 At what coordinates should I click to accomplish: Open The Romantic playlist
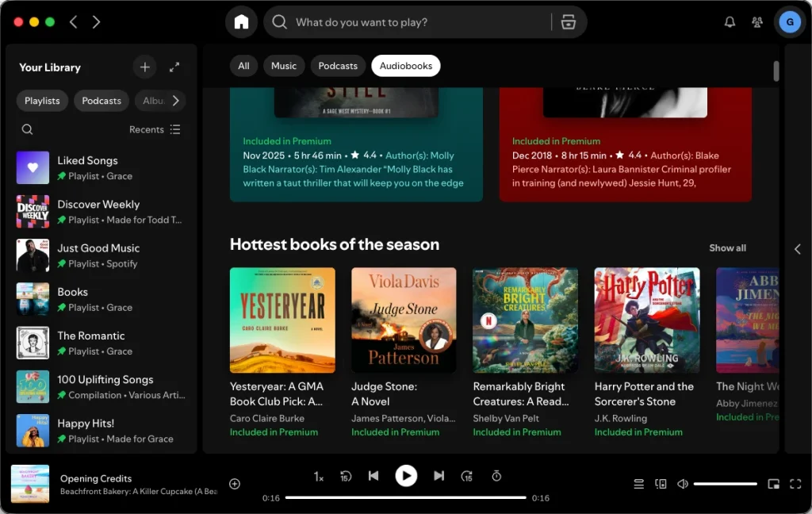point(101,343)
